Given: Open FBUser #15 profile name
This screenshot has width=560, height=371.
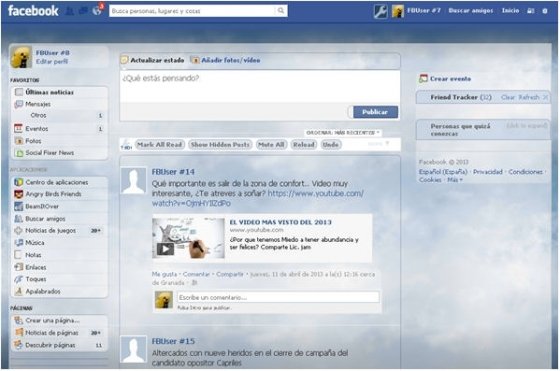Looking at the screenshot, I should 173,341.
